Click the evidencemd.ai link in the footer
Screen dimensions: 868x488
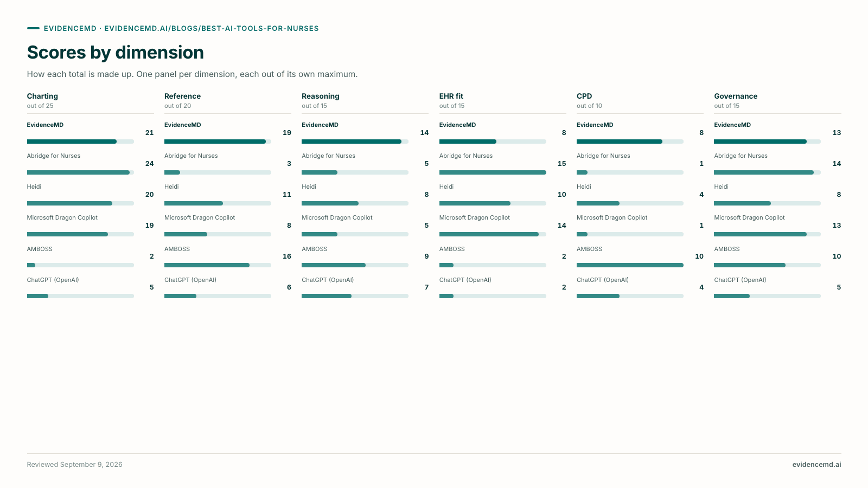[x=816, y=465]
